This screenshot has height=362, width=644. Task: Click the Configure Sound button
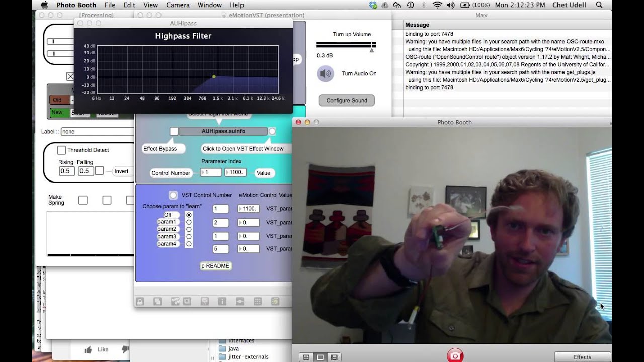[347, 100]
